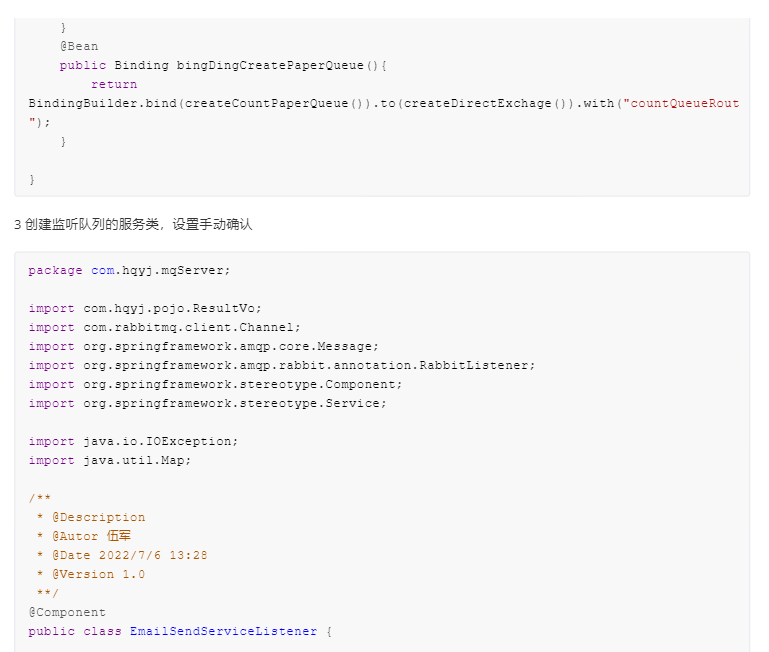Click the import amqp.core.Message line

pos(203,346)
